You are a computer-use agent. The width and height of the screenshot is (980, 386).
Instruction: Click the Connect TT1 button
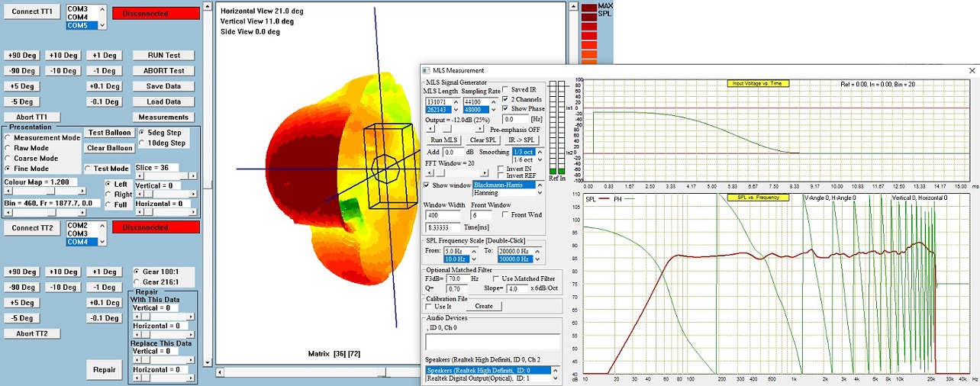point(31,13)
